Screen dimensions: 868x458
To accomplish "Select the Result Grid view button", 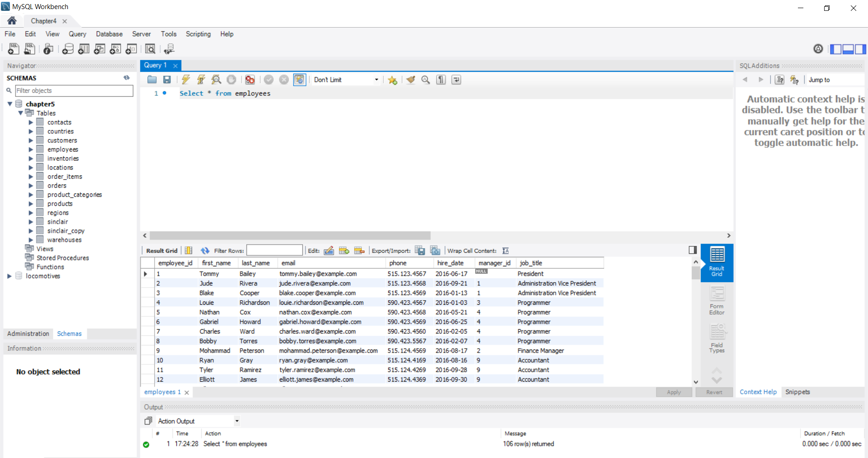I will coord(717,263).
